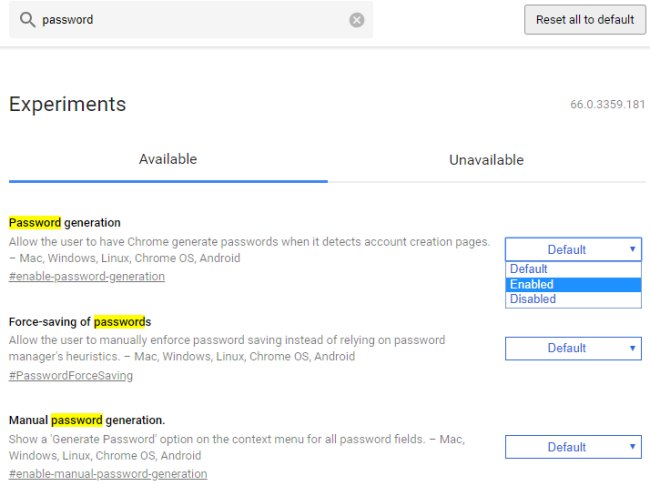This screenshot has height=486, width=650.
Task: Click the 'Manual password generation.' title
Action: click(86, 420)
